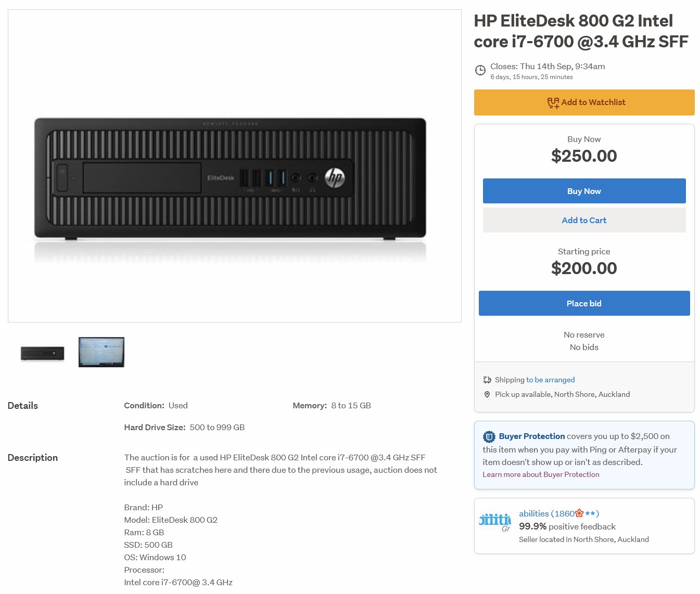Screen dimensions: 700x594
Task: Learn more about Buyer Protection
Action: point(541,474)
